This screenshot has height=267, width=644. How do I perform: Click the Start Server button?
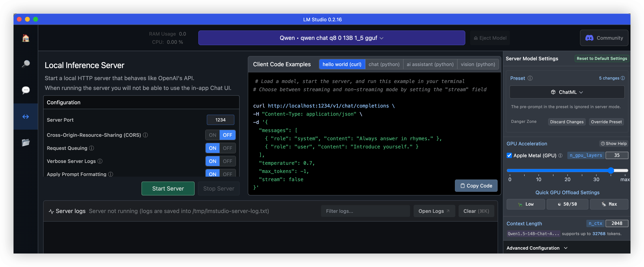(168, 188)
